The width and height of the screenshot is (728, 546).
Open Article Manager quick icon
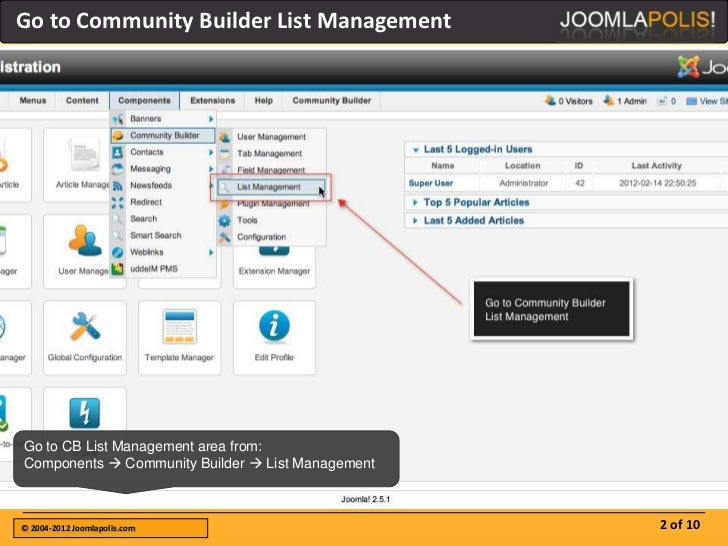[x=77, y=165]
